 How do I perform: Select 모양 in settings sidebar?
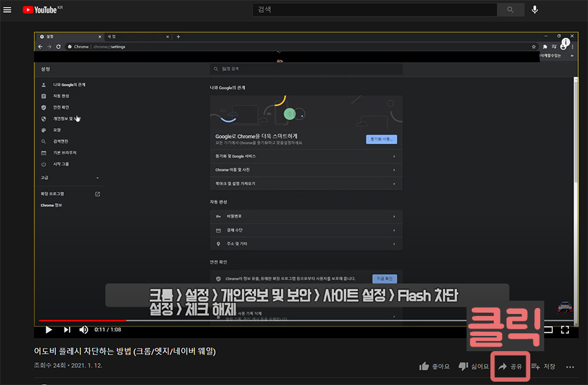(x=57, y=130)
